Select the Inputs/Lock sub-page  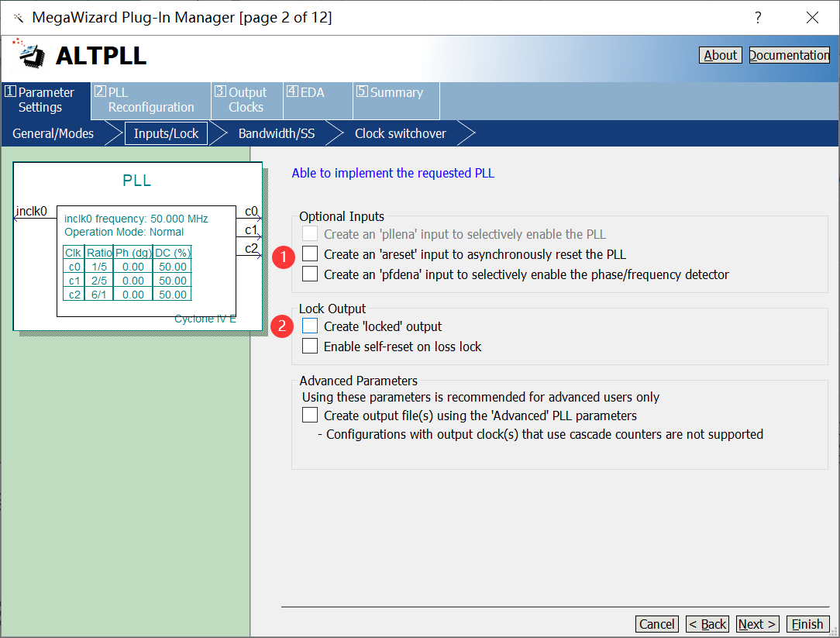tap(166, 133)
